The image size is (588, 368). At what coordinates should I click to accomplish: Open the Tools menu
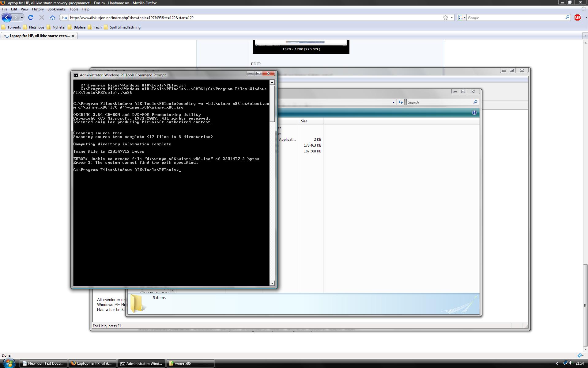coord(73,9)
